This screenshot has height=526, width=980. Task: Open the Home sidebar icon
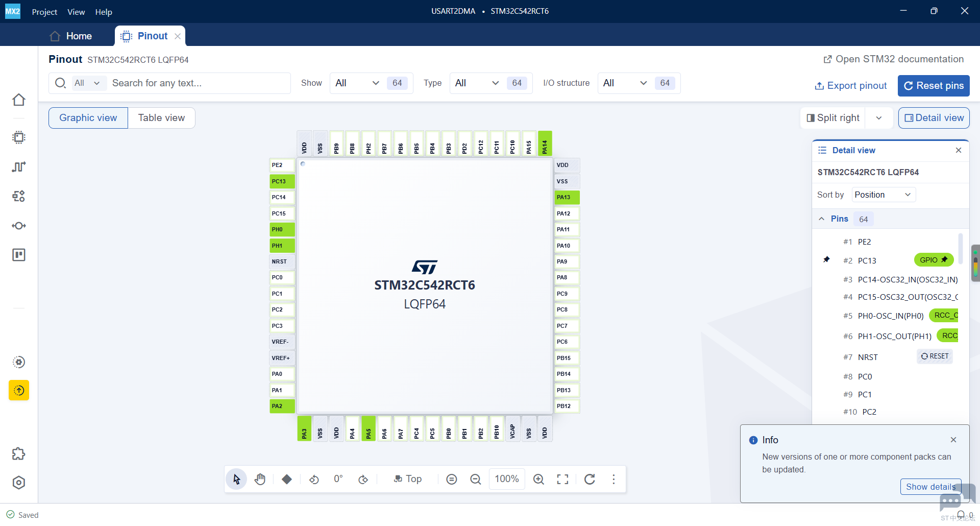(x=19, y=100)
